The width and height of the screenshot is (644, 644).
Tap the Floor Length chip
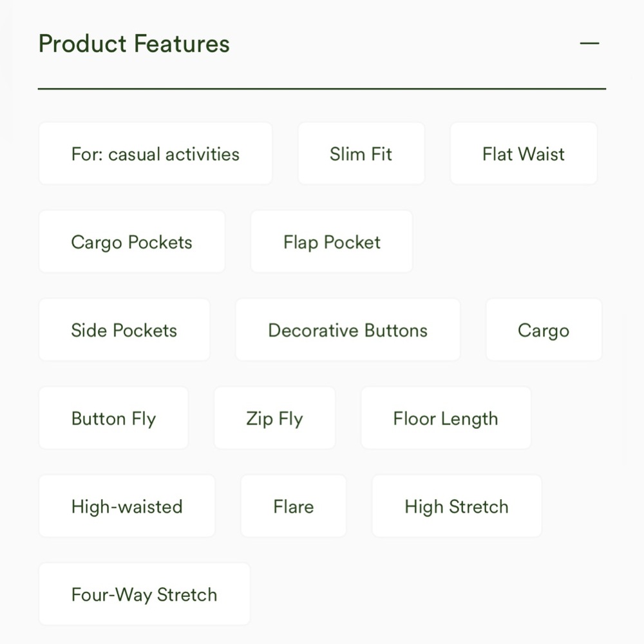point(446,418)
